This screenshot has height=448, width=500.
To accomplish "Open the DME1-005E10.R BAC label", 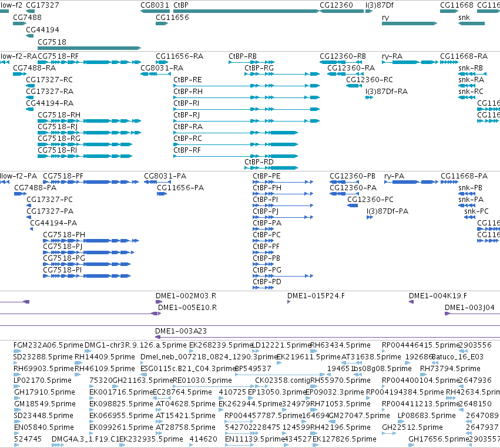I will [x=187, y=308].
